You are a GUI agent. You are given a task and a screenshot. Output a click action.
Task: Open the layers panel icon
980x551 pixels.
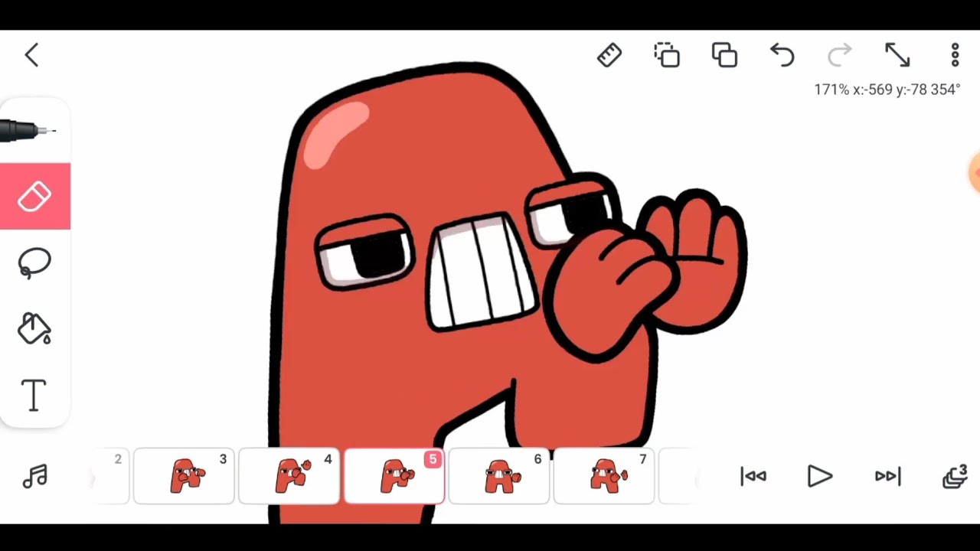[x=955, y=477]
